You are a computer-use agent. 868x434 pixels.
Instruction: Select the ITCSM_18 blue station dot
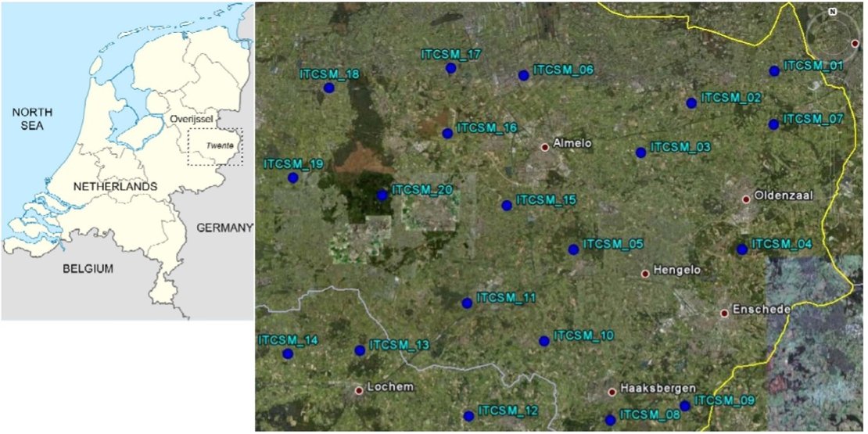[x=328, y=88]
